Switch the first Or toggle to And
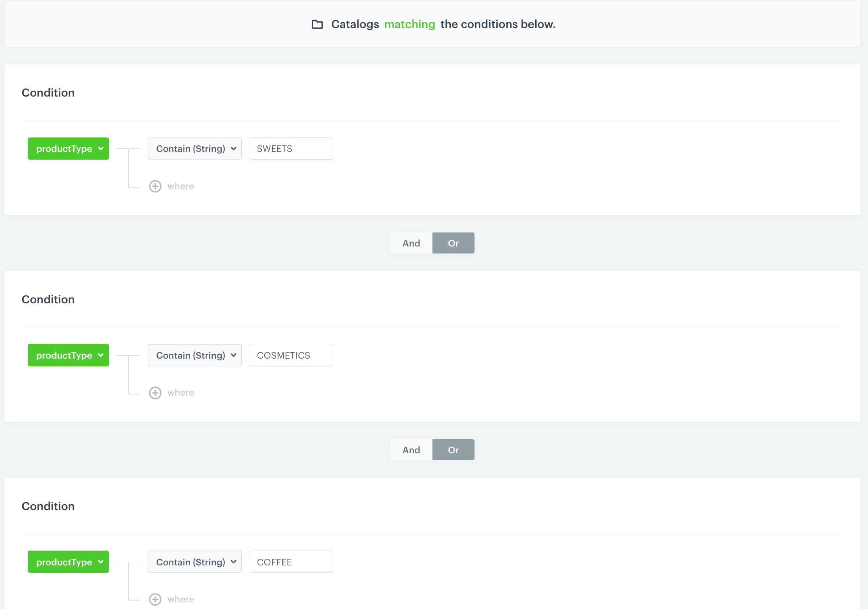 coord(411,243)
